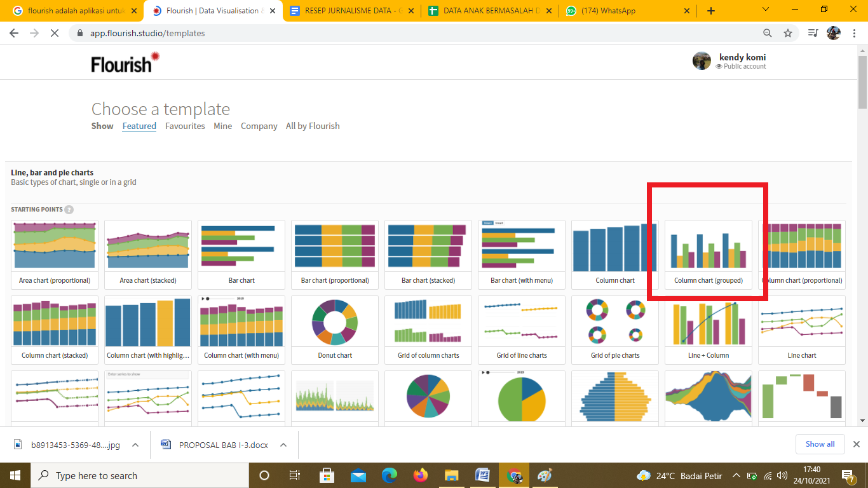Select the Donut chart template
868x488 pixels.
coord(335,329)
